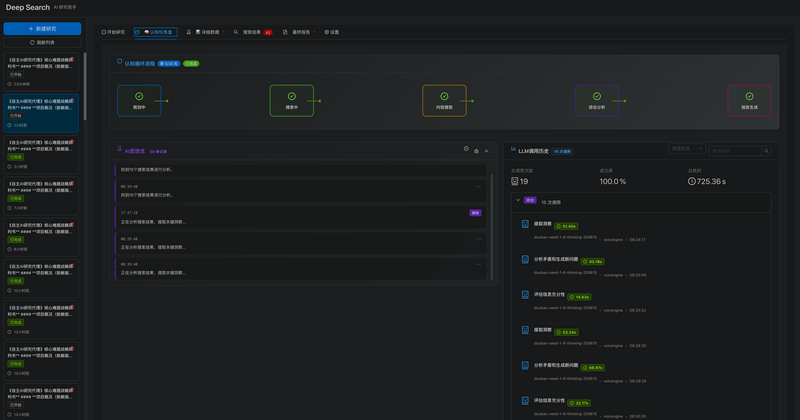Image resolution: width=800 pixels, height=420 pixels.
Task: Click the 新建研究 (New Research) button
Action: pos(42,29)
